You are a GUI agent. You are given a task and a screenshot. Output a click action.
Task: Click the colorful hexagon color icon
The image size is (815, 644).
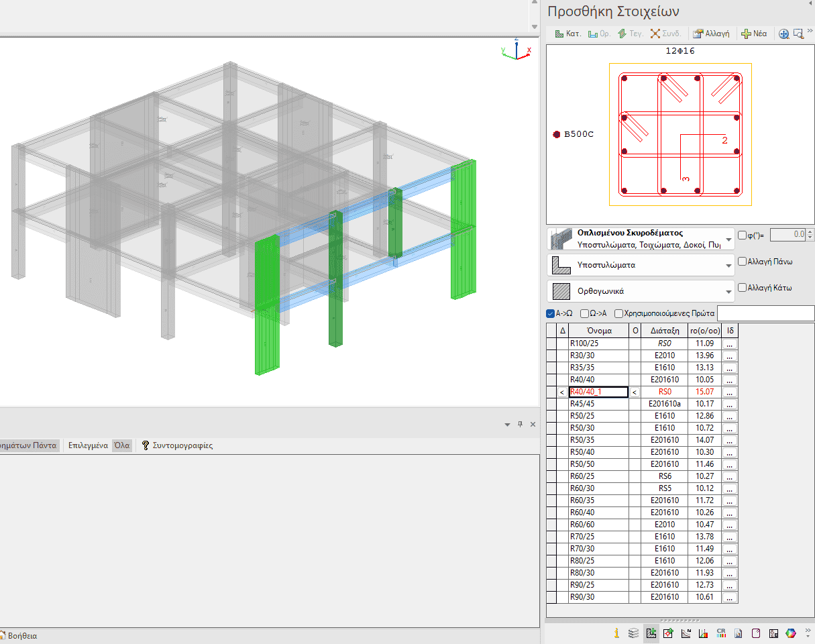point(791,633)
